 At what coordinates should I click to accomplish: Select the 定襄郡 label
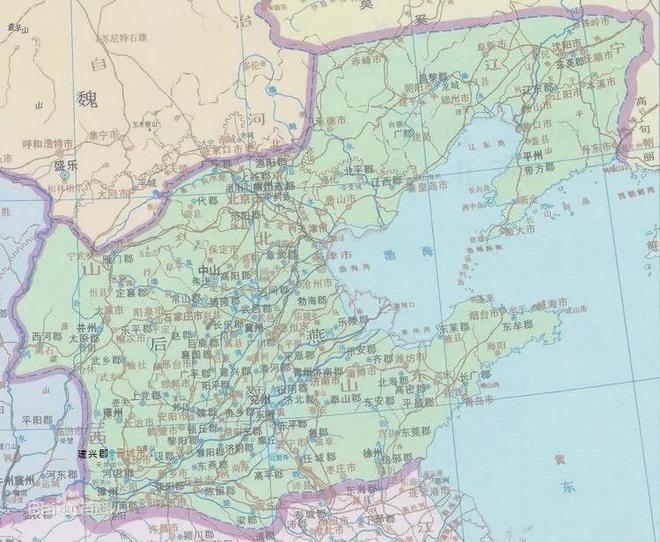(133, 292)
